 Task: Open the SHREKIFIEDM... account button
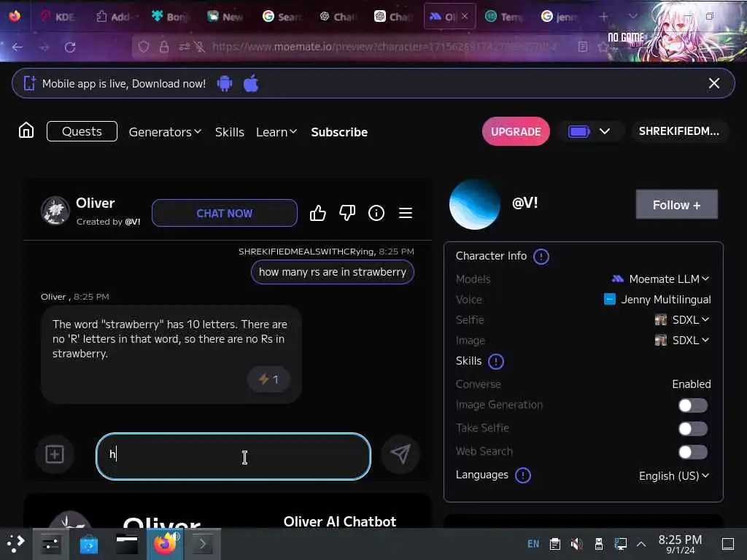679,131
